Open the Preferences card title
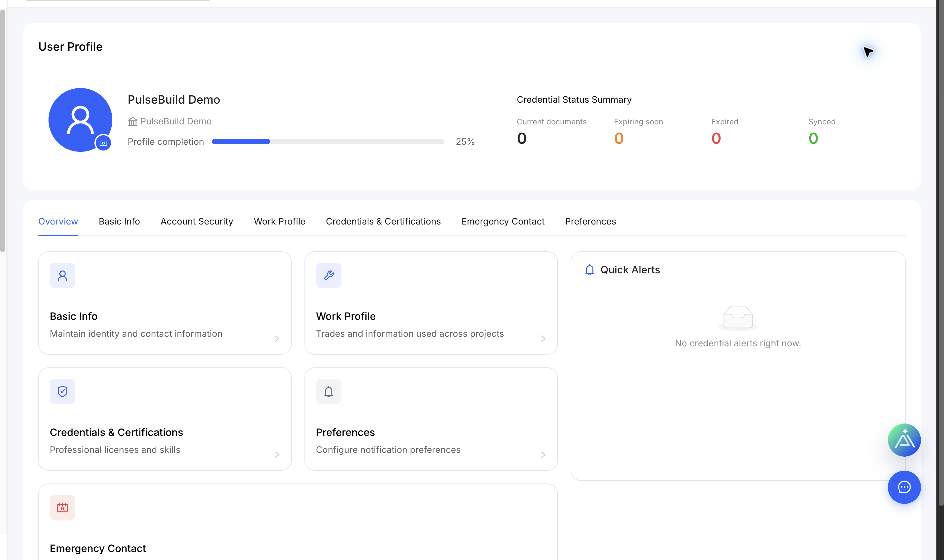 point(346,432)
